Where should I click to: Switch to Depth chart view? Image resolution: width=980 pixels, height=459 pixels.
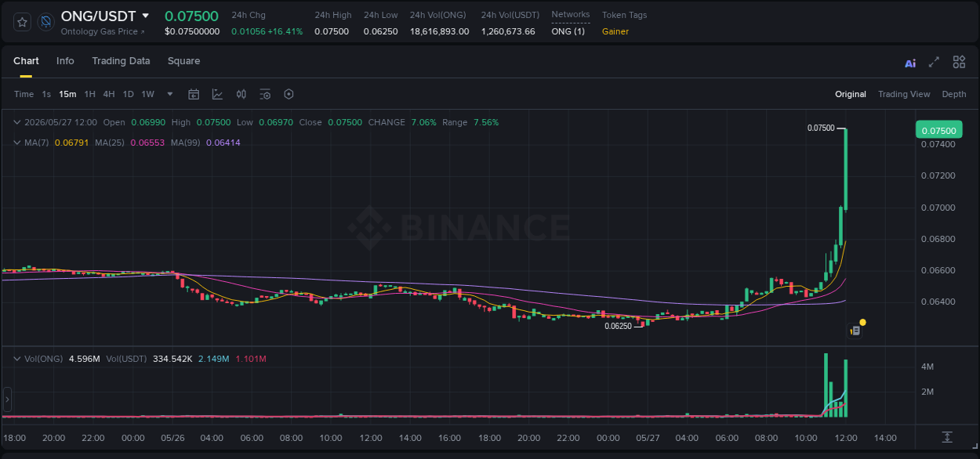[x=954, y=94]
